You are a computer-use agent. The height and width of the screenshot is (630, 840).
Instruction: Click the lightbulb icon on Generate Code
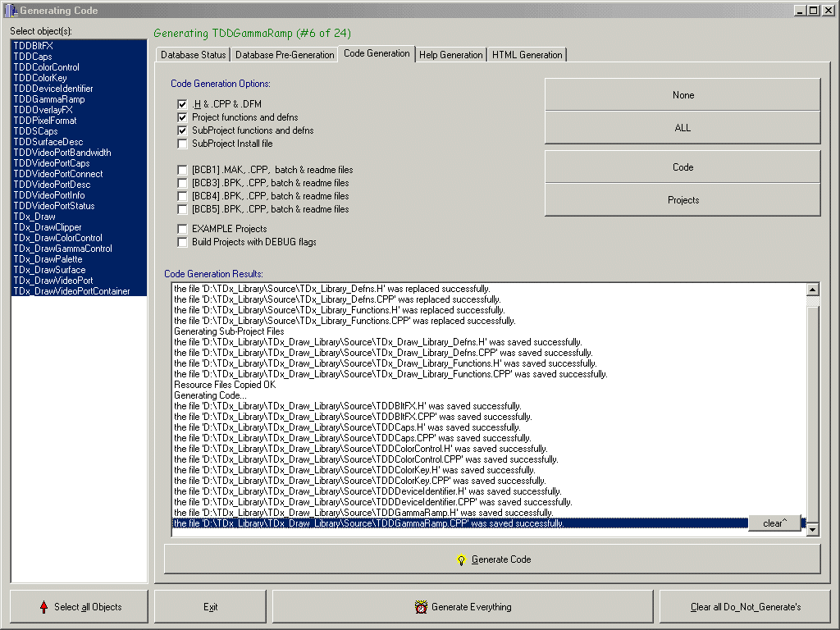pos(461,559)
